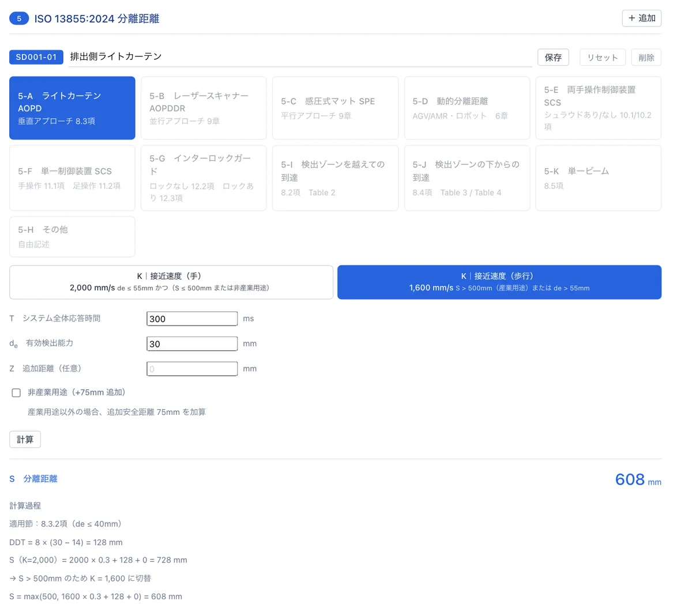The image size is (692, 616).
Task: Select 5-G インターロックガード card
Action: pyautogui.click(x=204, y=178)
